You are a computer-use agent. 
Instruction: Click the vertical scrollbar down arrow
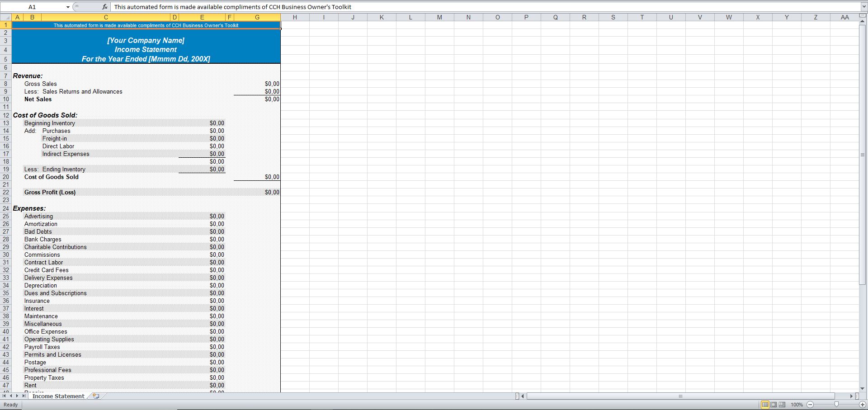pyautogui.click(x=861, y=388)
